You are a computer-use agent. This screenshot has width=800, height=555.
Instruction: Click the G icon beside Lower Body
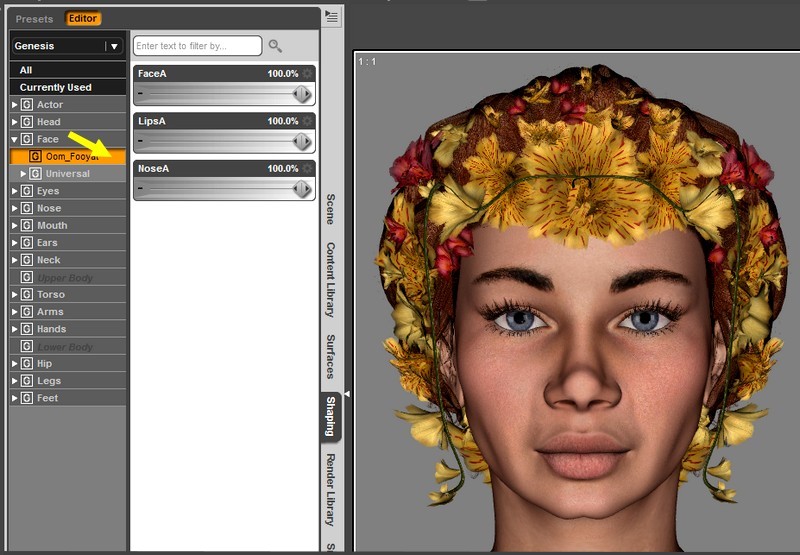(27, 346)
